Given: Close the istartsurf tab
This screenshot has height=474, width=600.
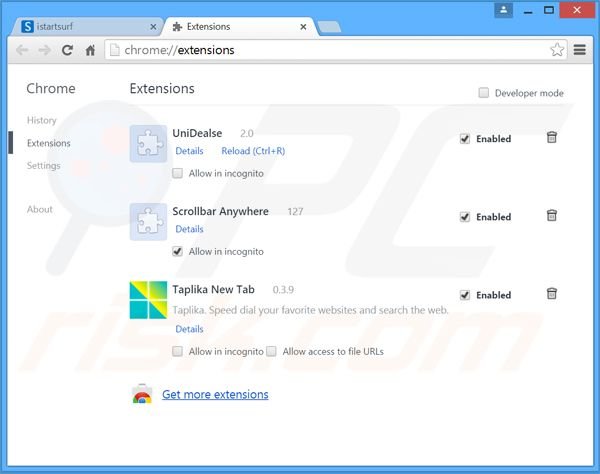Looking at the screenshot, I should click(153, 27).
